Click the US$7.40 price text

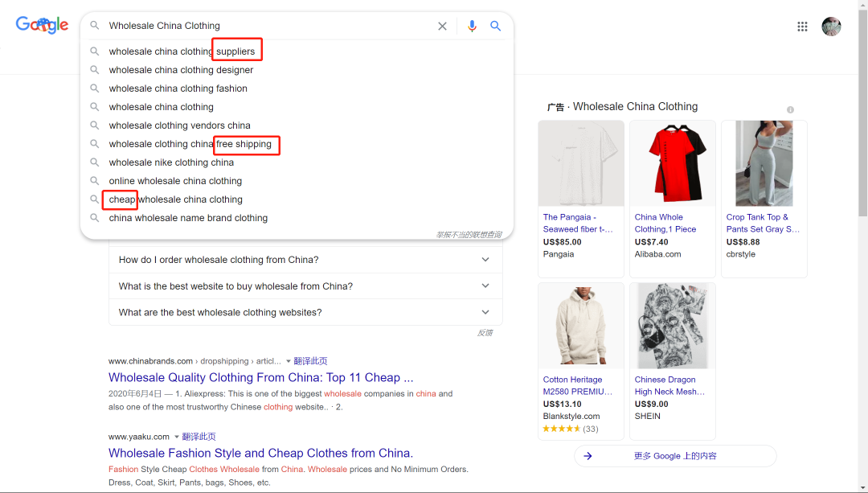(652, 242)
